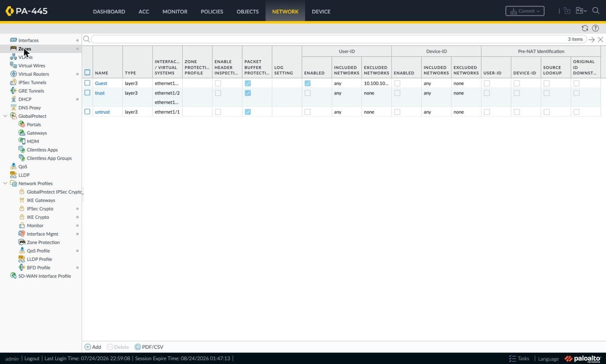Toggle Guest packet buffer protection checkbox
This screenshot has height=364, width=606.
(x=248, y=83)
